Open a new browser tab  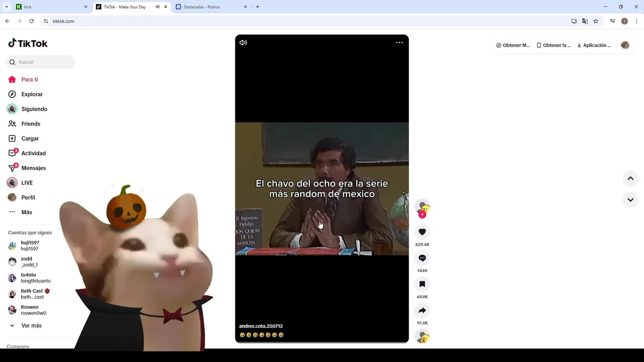click(x=258, y=7)
